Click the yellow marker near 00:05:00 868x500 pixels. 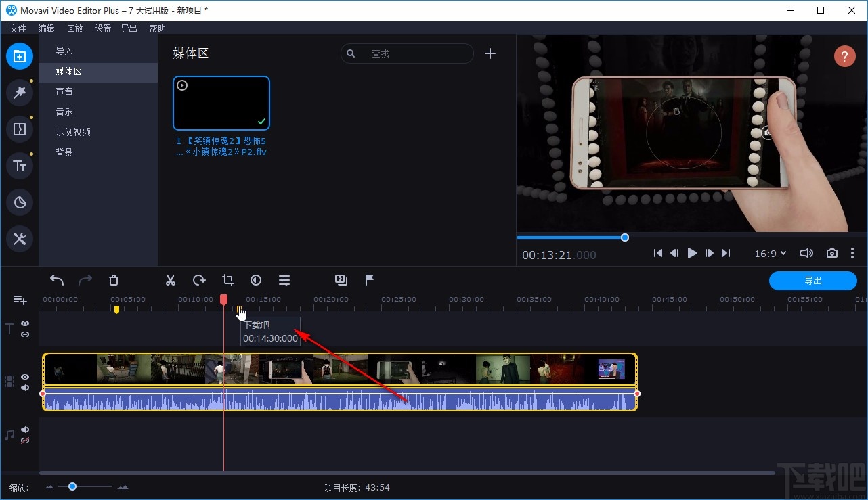[x=116, y=309]
